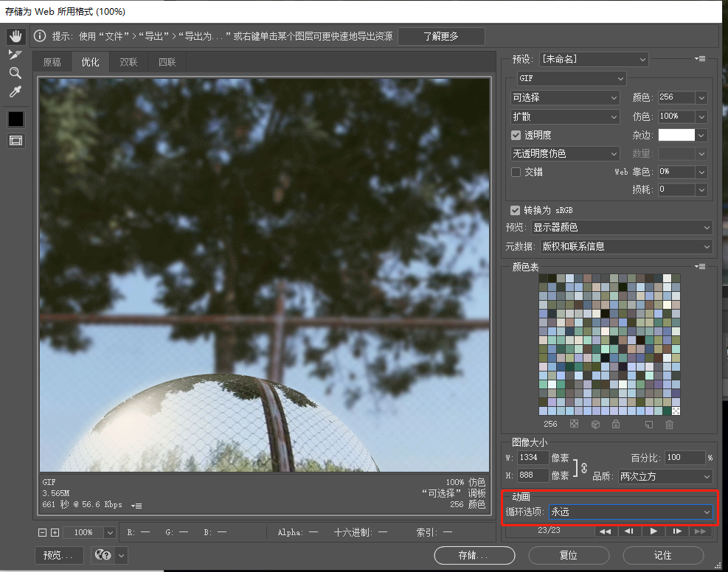Click the 预览... button
Viewport: 728px width, 572px height.
(59, 555)
